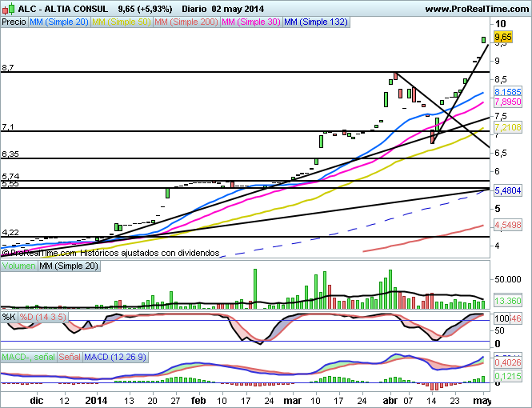Click the magenta 7,8950 value tag
The height and width of the screenshot is (408, 532).
507,102
